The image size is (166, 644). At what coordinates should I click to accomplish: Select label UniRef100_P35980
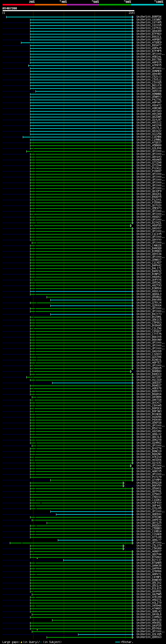click(x=149, y=203)
